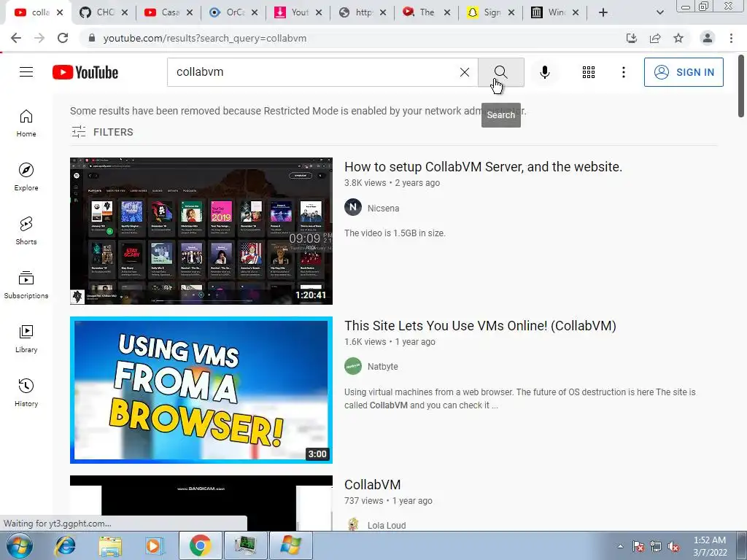This screenshot has width=747, height=560.
Task: Reload the page
Action: [x=63, y=38]
